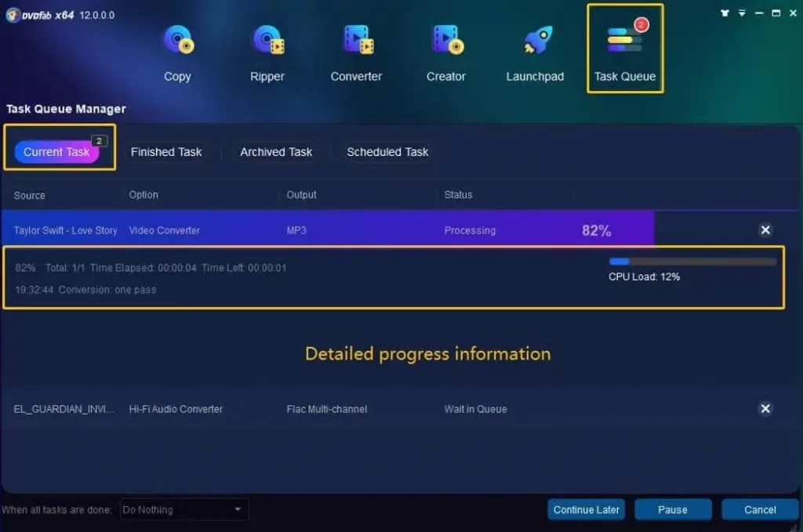
Task: Remove the EL_GUARDIAN queued task with X
Action: (765, 409)
